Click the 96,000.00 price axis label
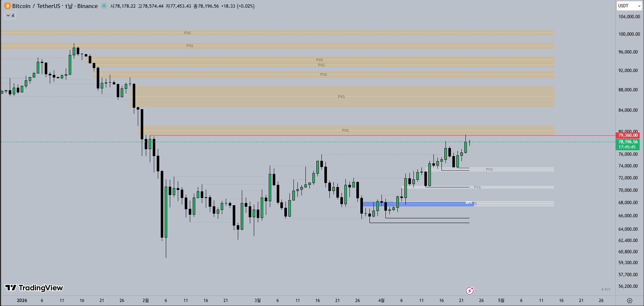Viewport: 644px width, 306px height. pyautogui.click(x=628, y=52)
